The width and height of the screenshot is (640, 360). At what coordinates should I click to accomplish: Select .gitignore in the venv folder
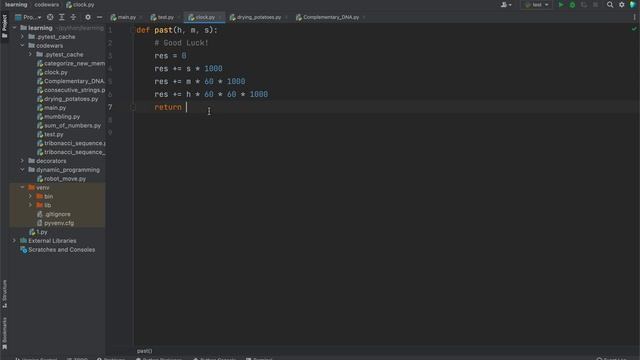tap(54, 214)
